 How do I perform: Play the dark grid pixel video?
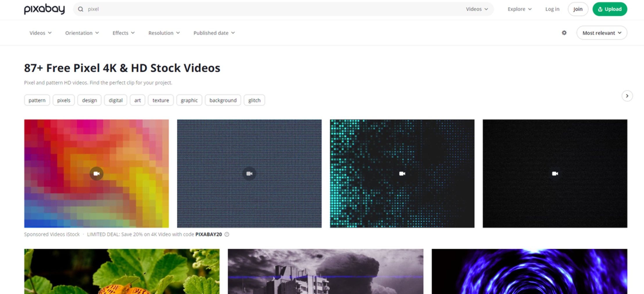click(249, 173)
